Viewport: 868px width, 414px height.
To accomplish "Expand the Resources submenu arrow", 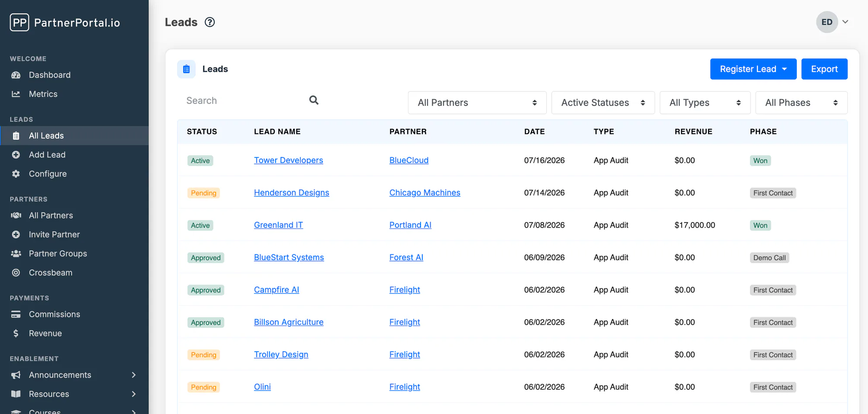I will point(134,394).
